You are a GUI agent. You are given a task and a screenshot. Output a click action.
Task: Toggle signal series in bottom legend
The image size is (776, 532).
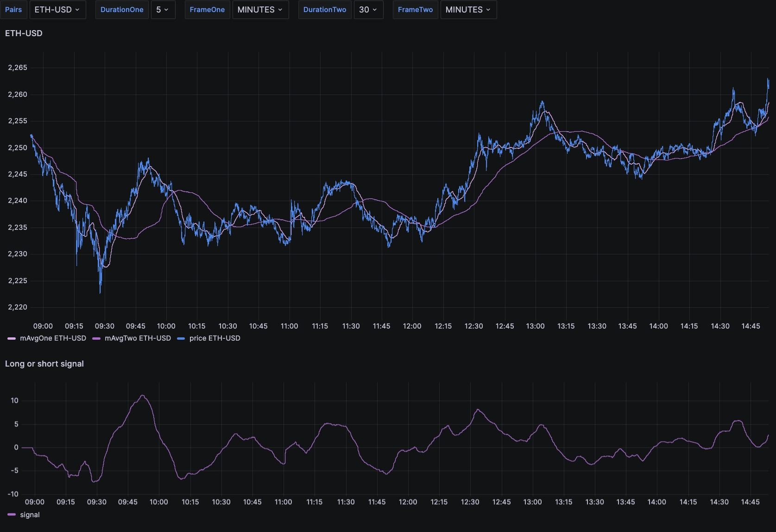[30, 515]
